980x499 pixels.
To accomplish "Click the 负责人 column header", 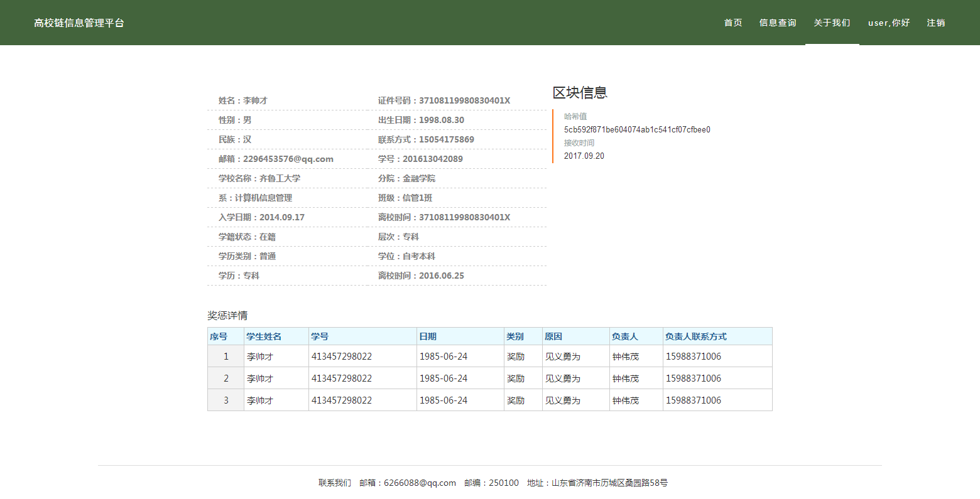I will click(x=624, y=336).
